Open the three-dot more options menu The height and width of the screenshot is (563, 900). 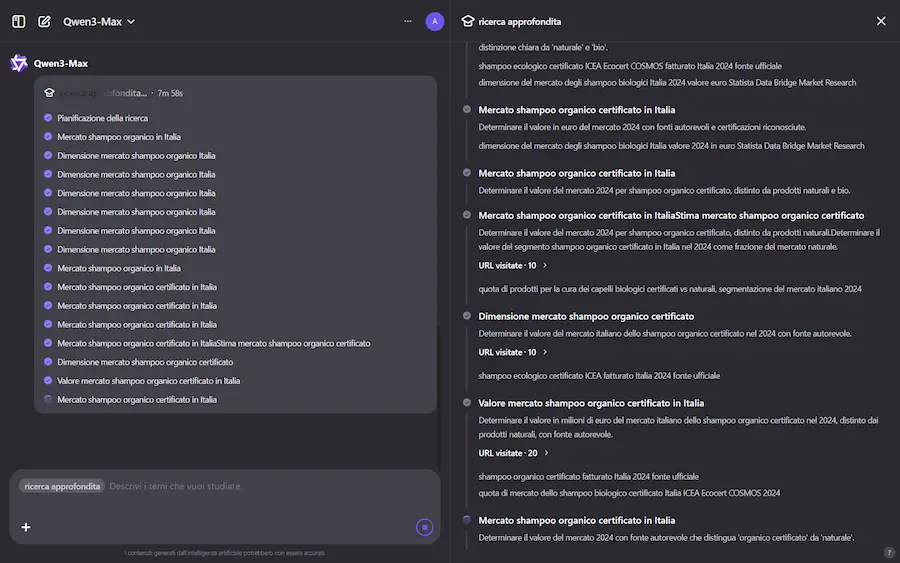[x=407, y=21]
